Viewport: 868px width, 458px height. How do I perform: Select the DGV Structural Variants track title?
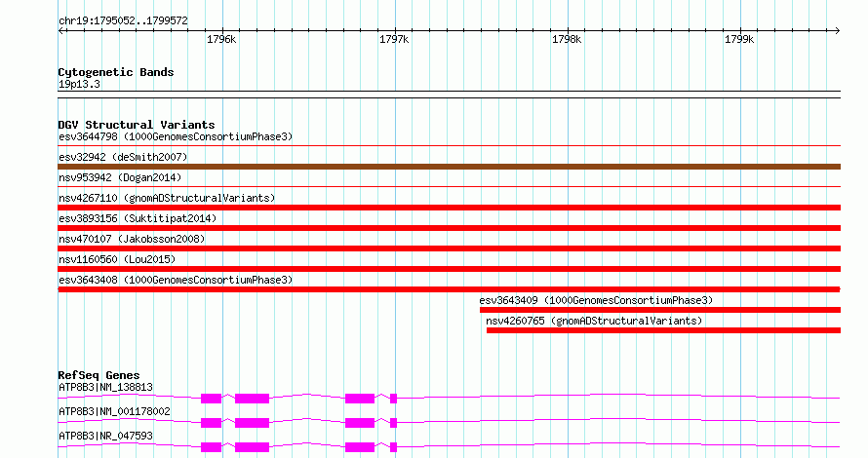(x=137, y=125)
